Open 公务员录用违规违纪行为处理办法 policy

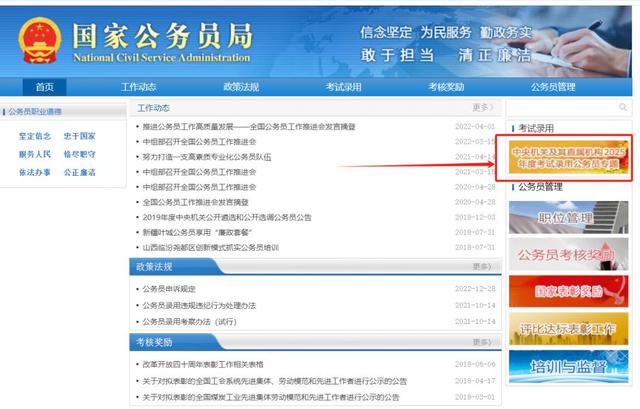click(x=199, y=305)
